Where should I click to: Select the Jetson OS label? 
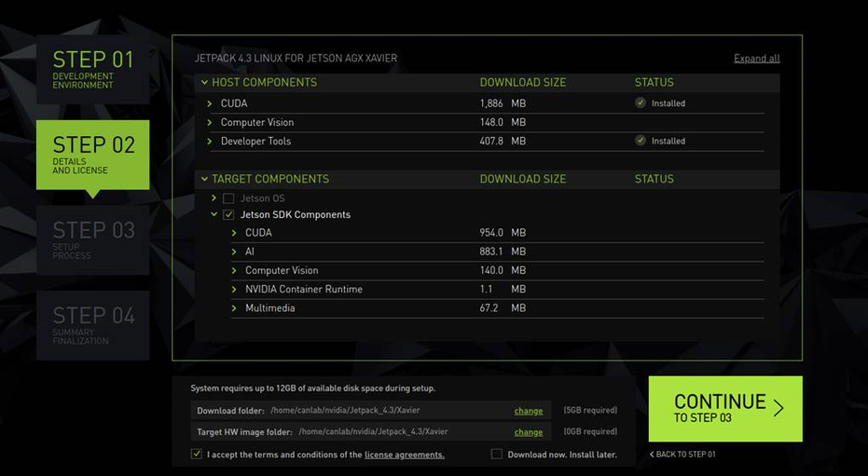coord(262,197)
